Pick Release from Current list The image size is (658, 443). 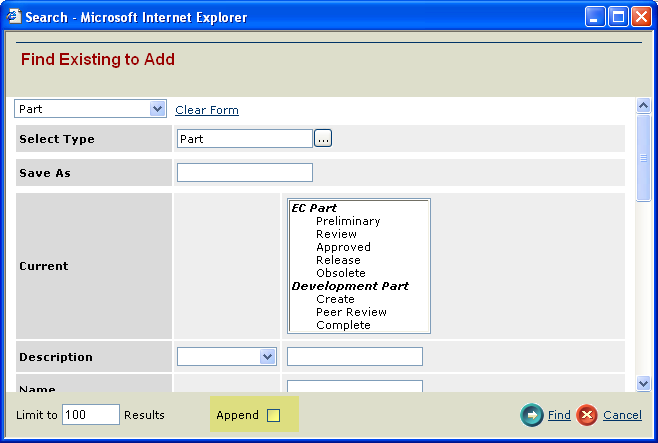pyautogui.click(x=338, y=260)
